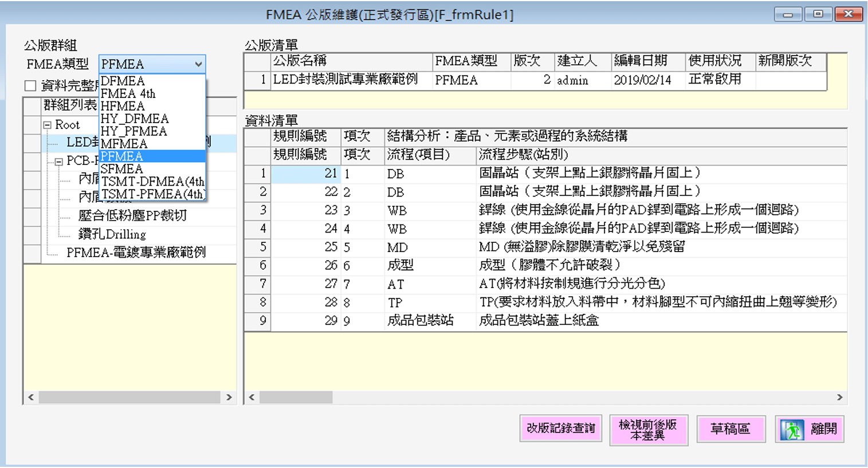Select 壓合低粉塵PP裁切 in group tree
The width and height of the screenshot is (868, 468).
132,216
